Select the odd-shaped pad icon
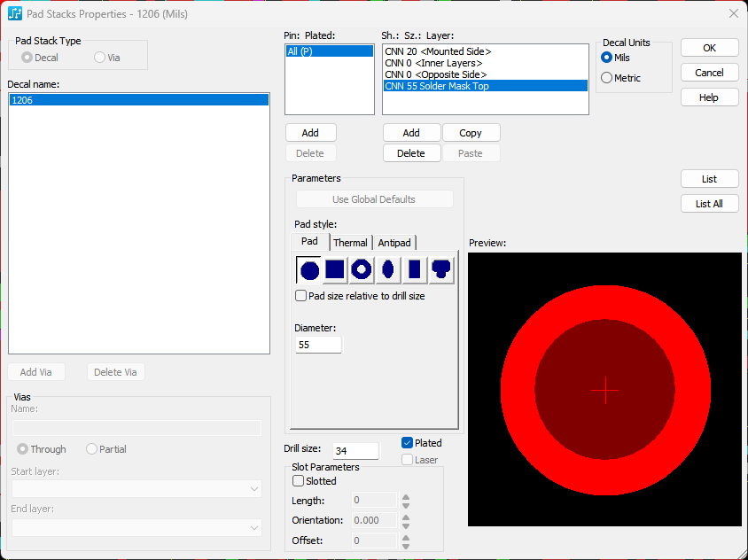This screenshot has width=748, height=560. click(441, 270)
